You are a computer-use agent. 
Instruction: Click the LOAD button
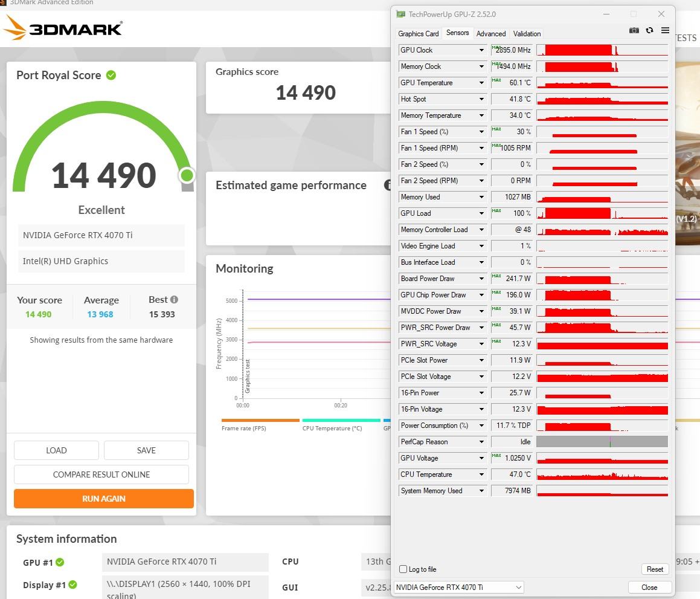click(56, 450)
